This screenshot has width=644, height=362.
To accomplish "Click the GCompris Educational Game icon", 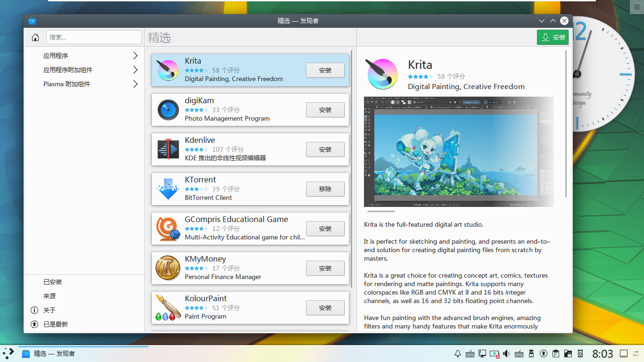I will coord(168,229).
